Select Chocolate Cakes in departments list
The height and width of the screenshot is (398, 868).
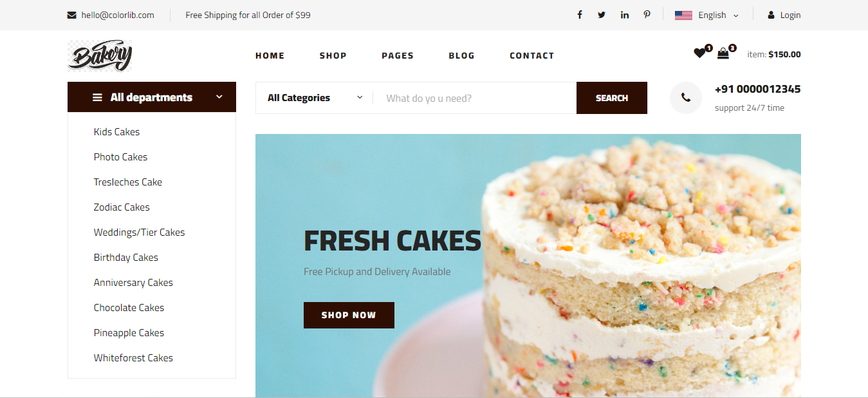pos(129,307)
